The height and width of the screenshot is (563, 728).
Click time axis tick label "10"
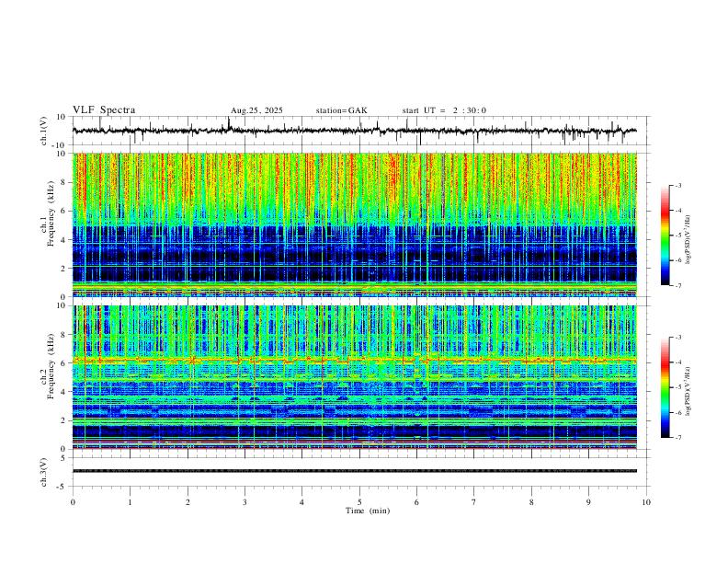click(x=646, y=502)
